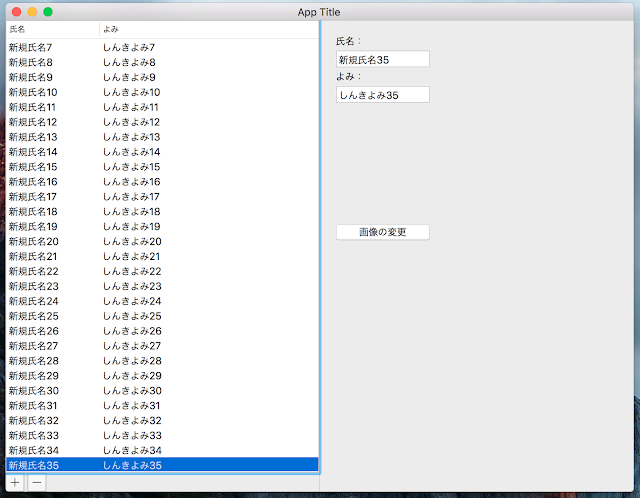Select row 新規氏名20

162,242
